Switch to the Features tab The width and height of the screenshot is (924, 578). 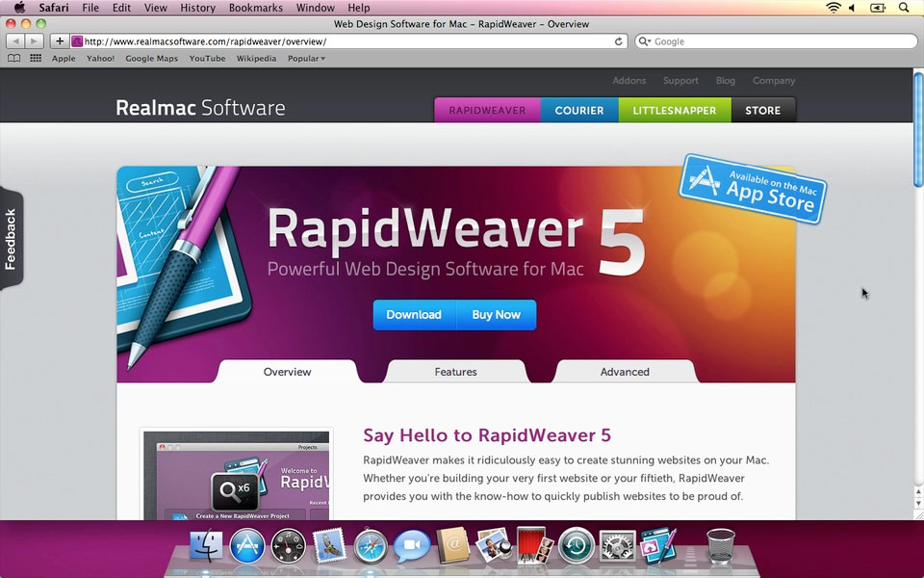click(455, 372)
